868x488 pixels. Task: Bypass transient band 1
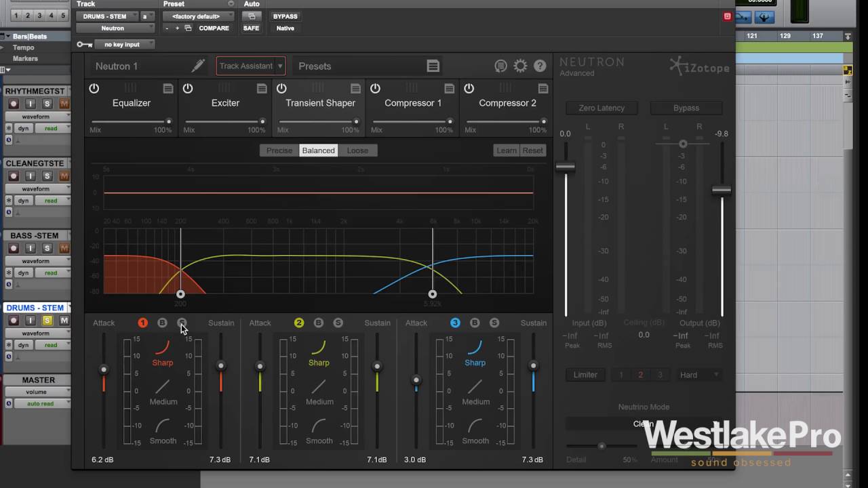pyautogui.click(x=162, y=323)
